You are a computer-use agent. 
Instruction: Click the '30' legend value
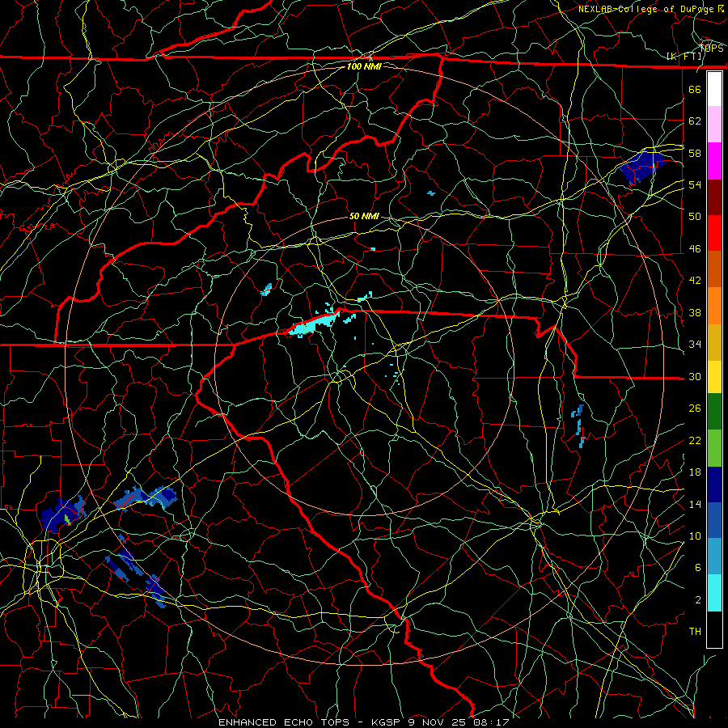[695, 376]
